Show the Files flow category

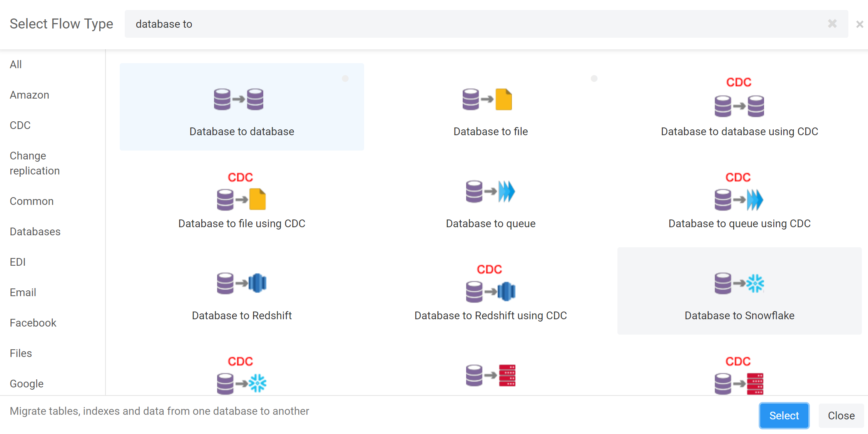click(x=21, y=353)
